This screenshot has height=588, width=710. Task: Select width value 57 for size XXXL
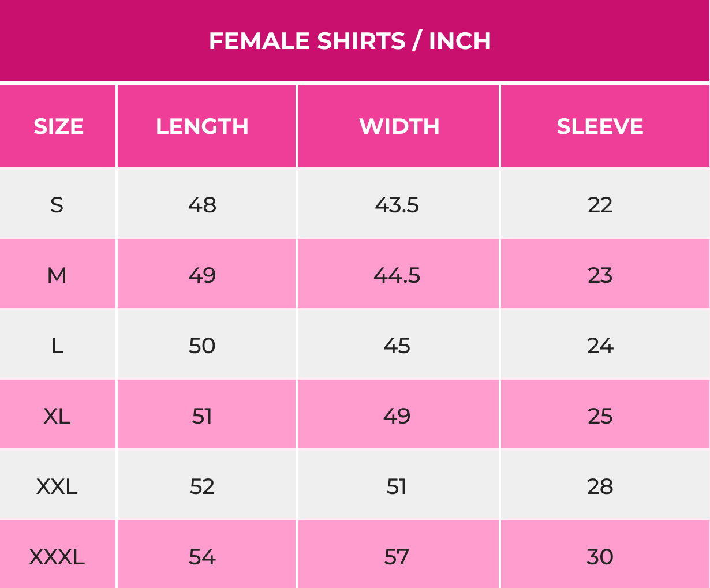[x=397, y=557]
